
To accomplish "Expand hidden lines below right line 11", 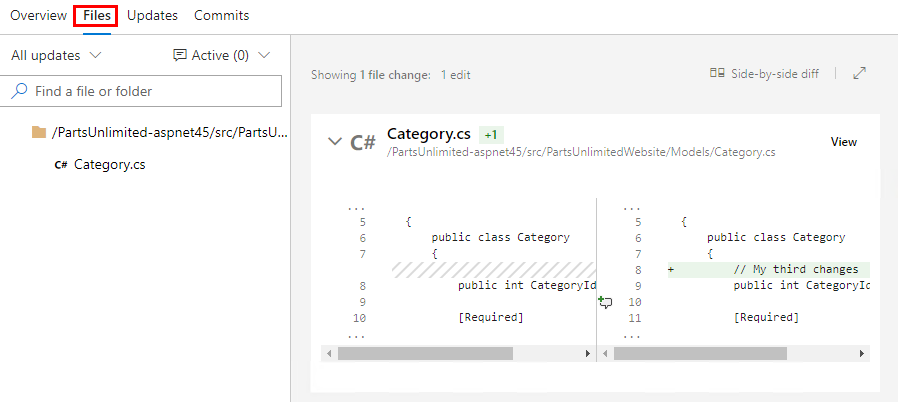I will click(632, 335).
